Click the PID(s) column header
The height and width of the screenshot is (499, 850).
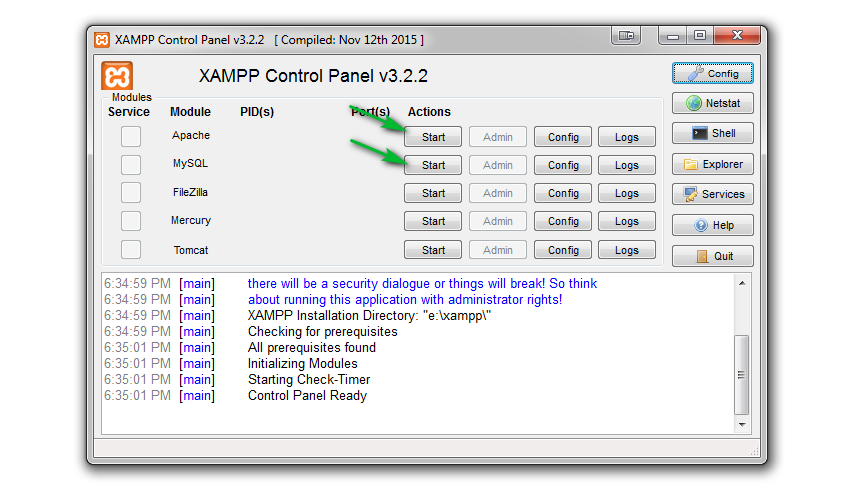(x=257, y=112)
